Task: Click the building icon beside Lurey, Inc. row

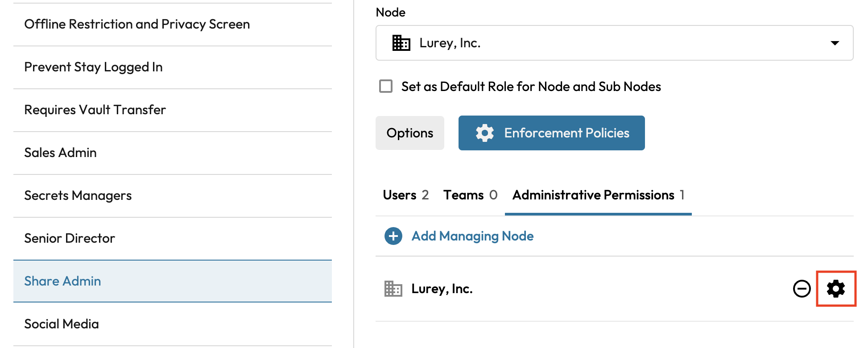Action: (x=393, y=289)
